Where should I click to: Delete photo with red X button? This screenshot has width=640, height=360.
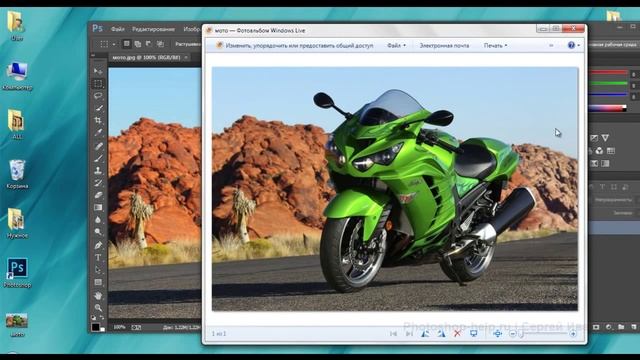pyautogui.click(x=457, y=333)
